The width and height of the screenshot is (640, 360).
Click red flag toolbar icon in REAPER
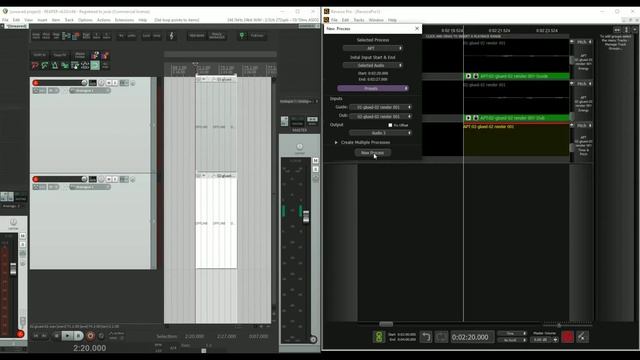pos(35,65)
